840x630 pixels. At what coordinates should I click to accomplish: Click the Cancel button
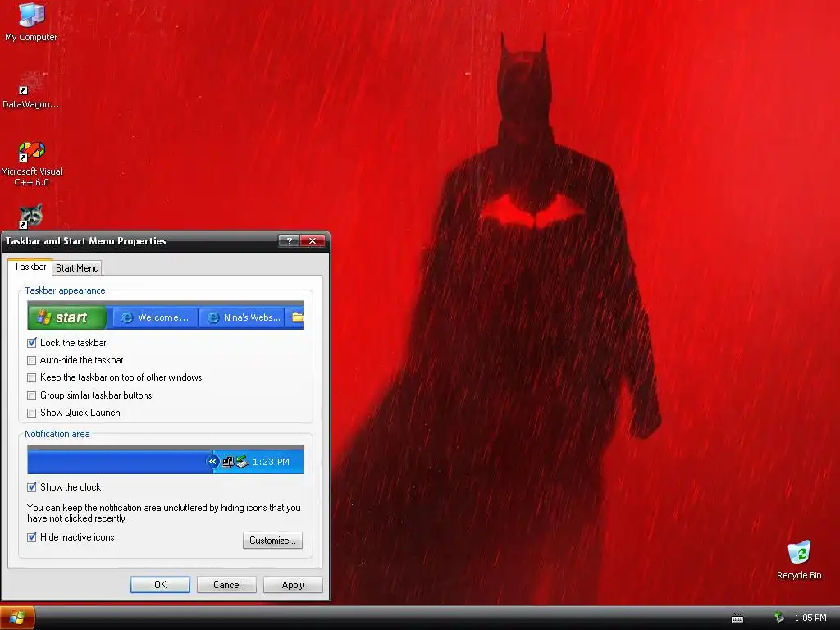(226, 584)
